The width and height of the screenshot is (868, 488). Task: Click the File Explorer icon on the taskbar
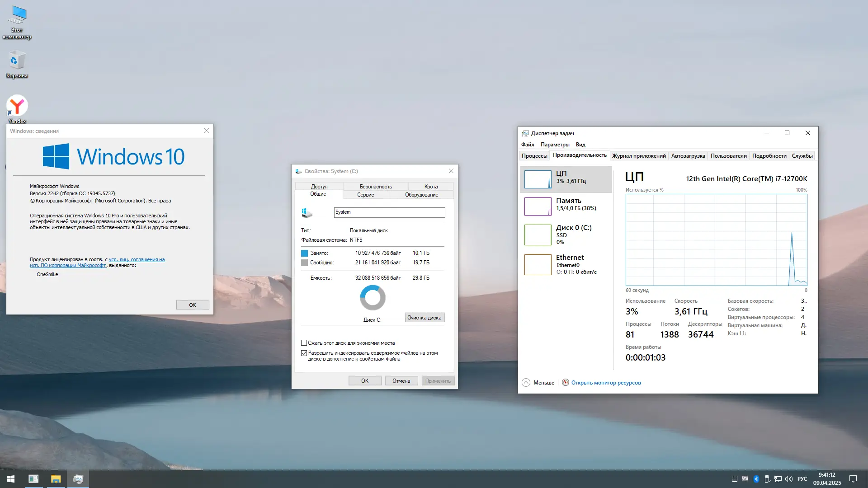tap(56, 479)
